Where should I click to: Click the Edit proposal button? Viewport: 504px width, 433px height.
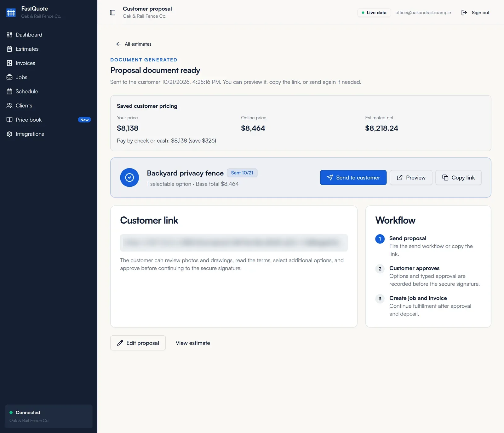pyautogui.click(x=138, y=343)
